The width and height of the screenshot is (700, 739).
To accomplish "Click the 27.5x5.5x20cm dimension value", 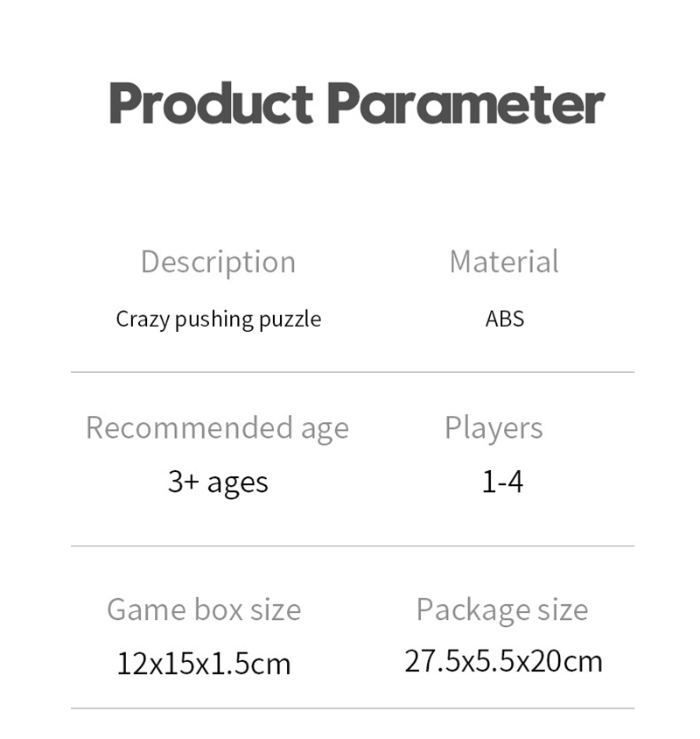I will tap(503, 661).
